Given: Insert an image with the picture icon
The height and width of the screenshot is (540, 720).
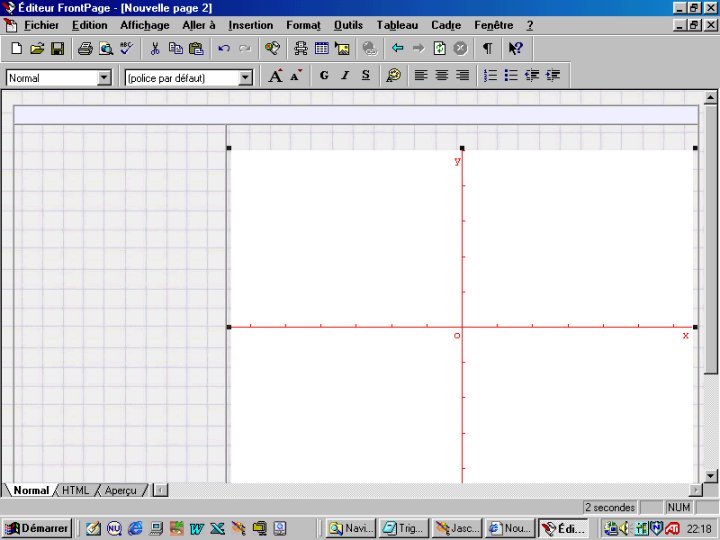Looking at the screenshot, I should 342,48.
